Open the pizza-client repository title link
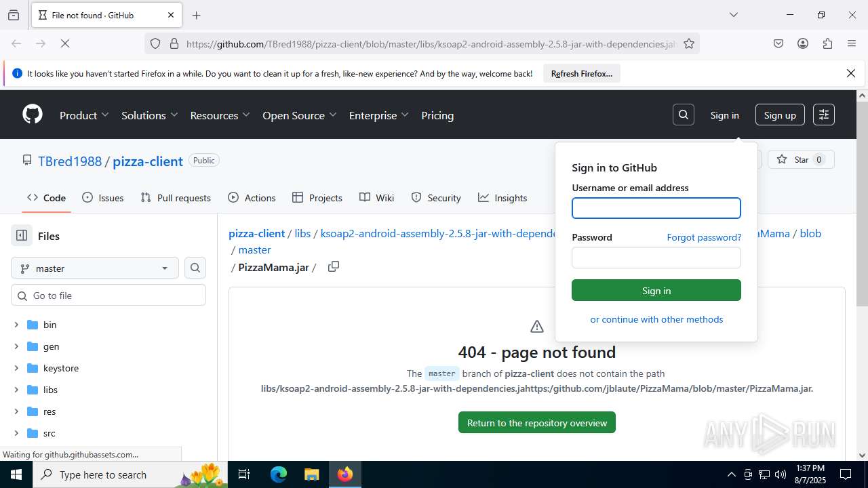Image resolution: width=868 pixels, height=488 pixels. coord(148,161)
